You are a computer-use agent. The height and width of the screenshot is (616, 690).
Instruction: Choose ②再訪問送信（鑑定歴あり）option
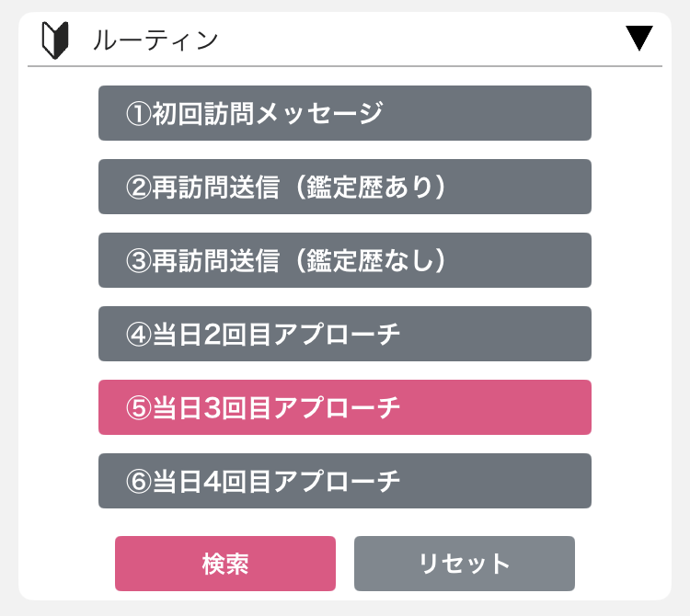pyautogui.click(x=345, y=187)
